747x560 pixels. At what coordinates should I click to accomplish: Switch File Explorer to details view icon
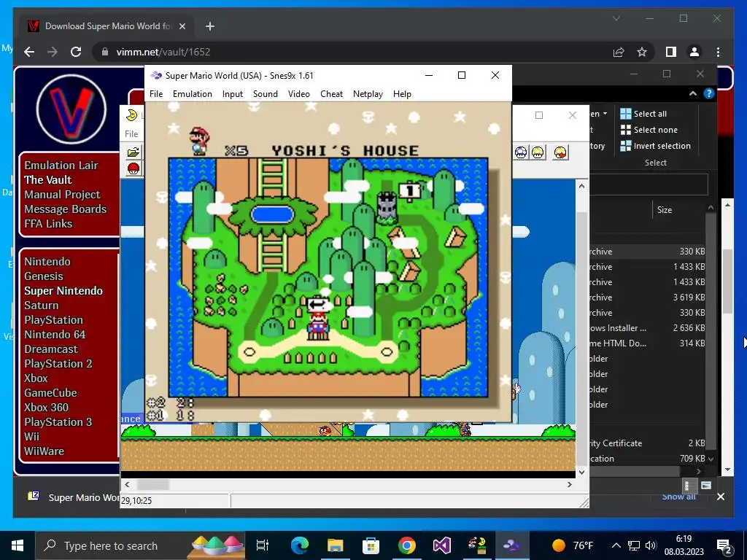coord(687,486)
